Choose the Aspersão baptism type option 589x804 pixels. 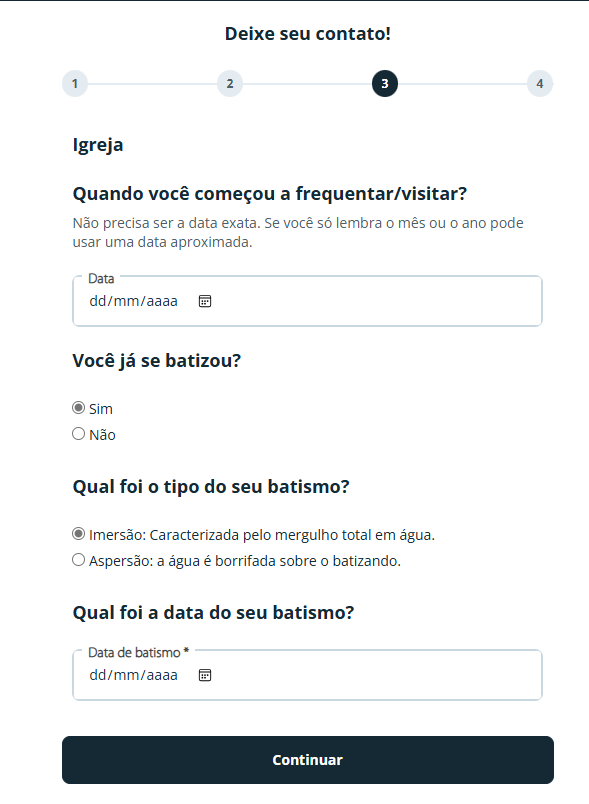78,560
